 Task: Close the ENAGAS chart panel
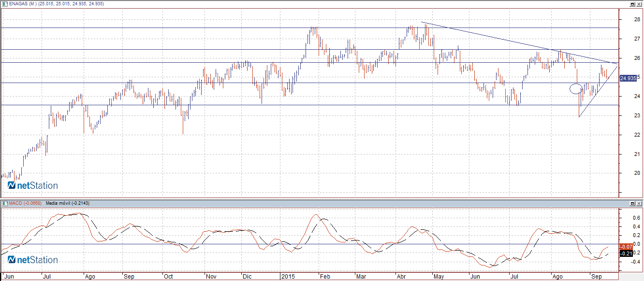(639, 3)
